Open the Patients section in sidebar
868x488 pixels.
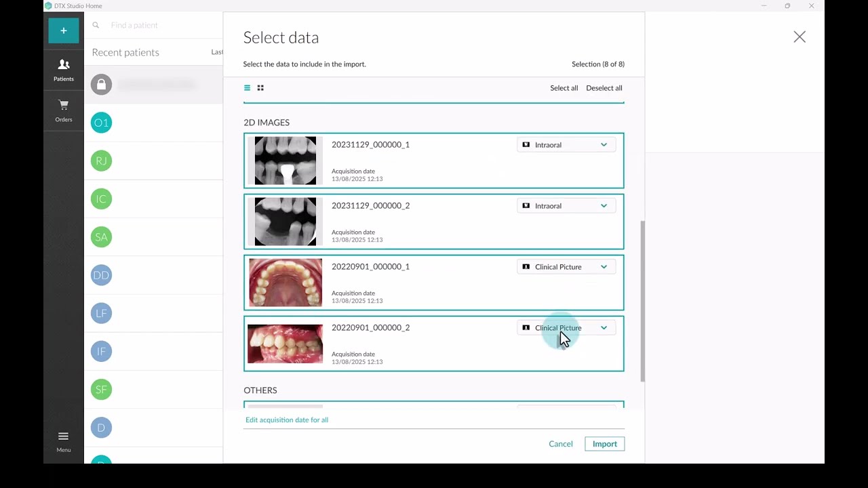(64, 70)
